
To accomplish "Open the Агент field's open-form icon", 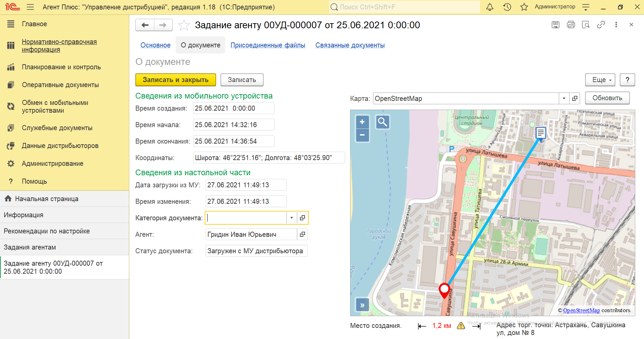I will 302,234.
